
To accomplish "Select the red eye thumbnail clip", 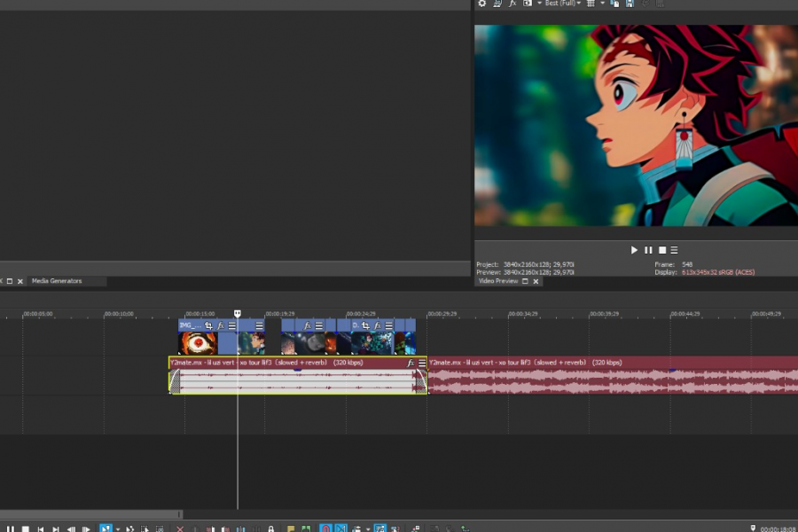I will pyautogui.click(x=198, y=343).
